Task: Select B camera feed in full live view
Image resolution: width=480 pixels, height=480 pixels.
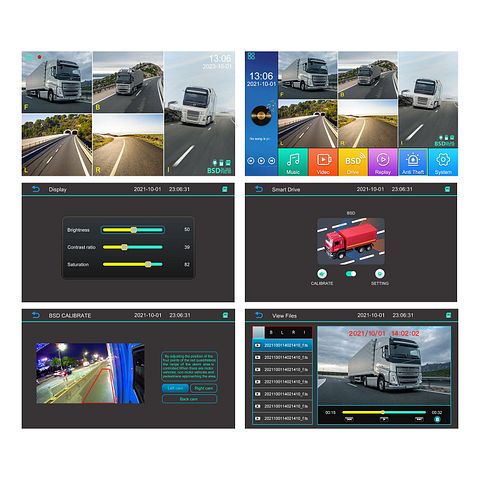Action: (128, 82)
